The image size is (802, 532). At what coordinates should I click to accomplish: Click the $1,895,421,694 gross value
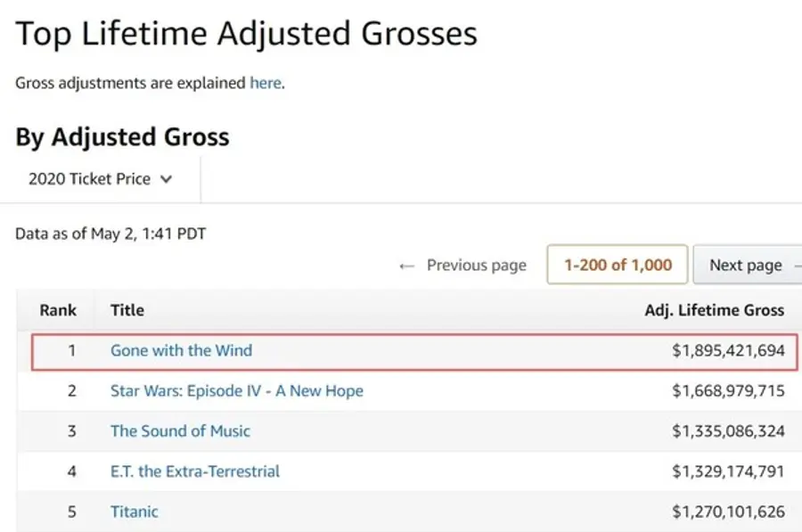[x=728, y=350]
